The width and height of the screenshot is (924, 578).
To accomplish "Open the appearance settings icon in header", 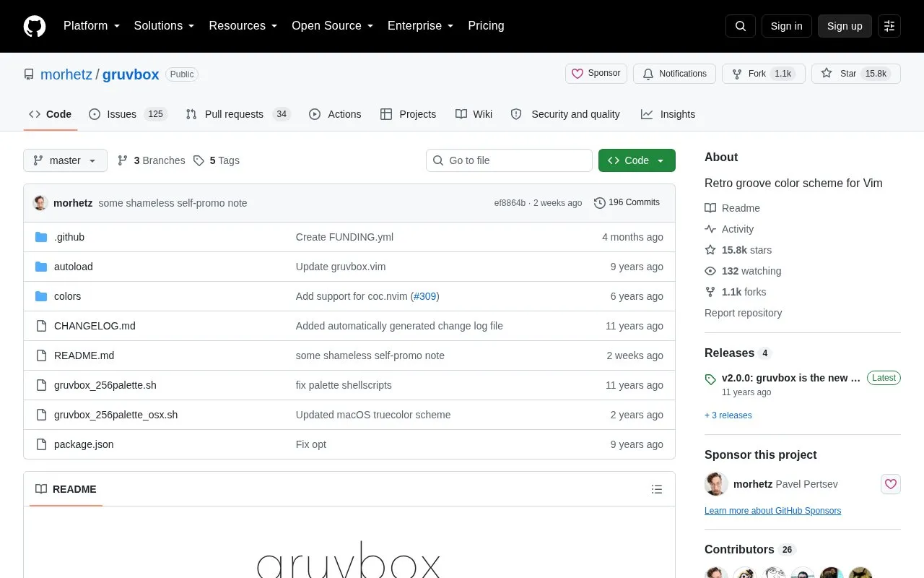I will coord(889,26).
